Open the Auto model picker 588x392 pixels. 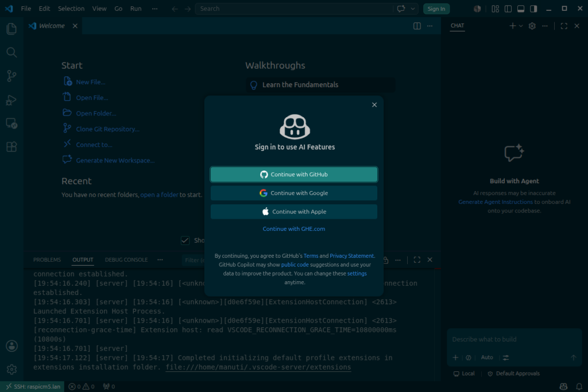487,358
